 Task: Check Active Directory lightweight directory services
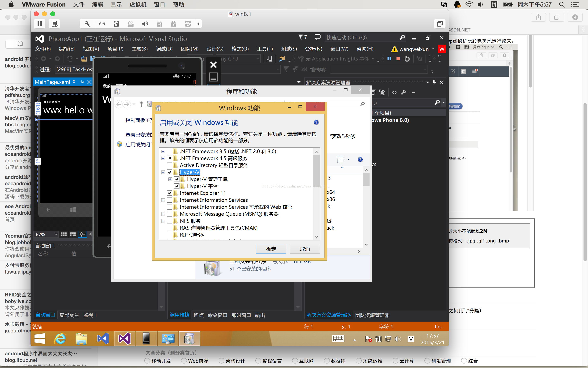(170, 165)
